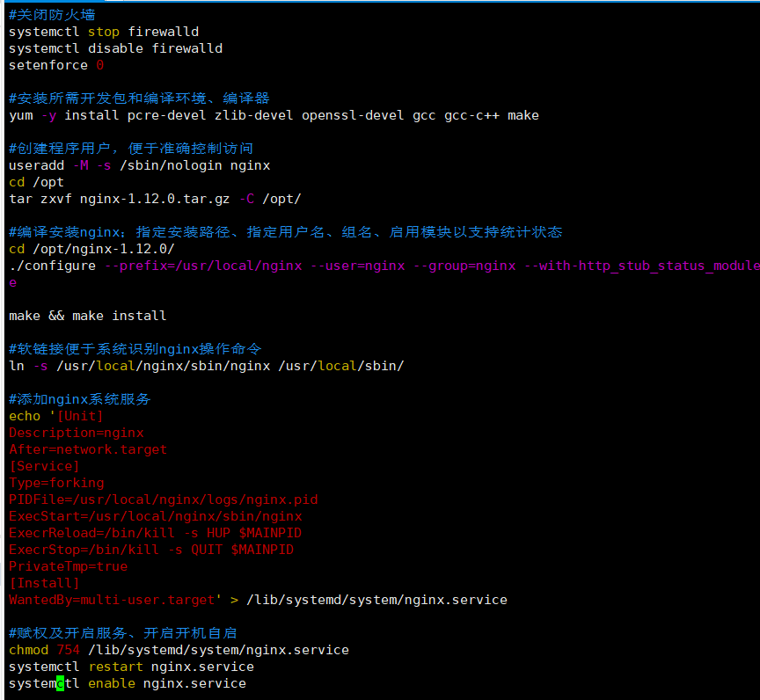
Task: Click the '[Install]' line
Action: coord(44,583)
